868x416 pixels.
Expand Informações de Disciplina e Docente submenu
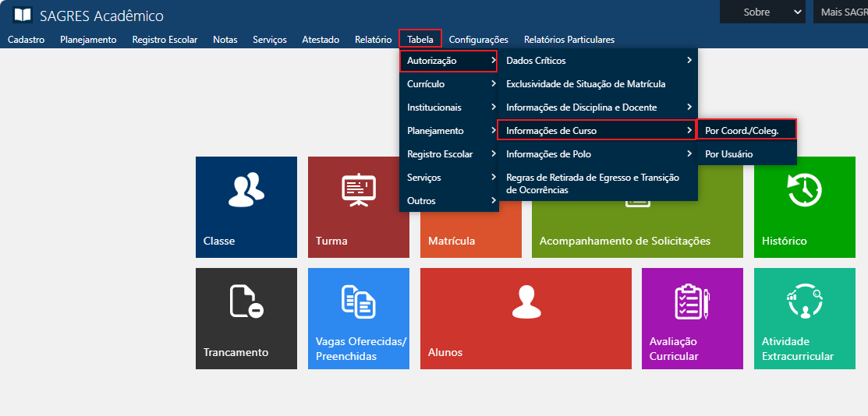[597, 108]
